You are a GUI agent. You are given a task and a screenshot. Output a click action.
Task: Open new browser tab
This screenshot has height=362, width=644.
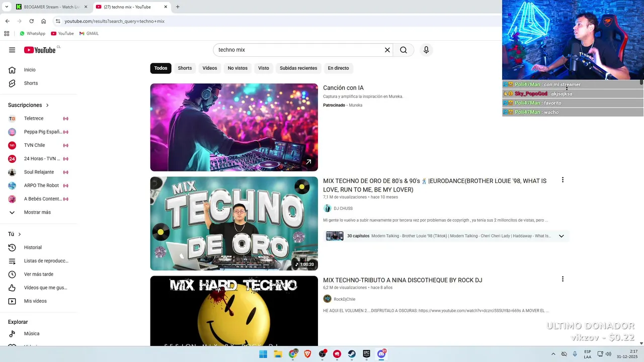[178, 7]
